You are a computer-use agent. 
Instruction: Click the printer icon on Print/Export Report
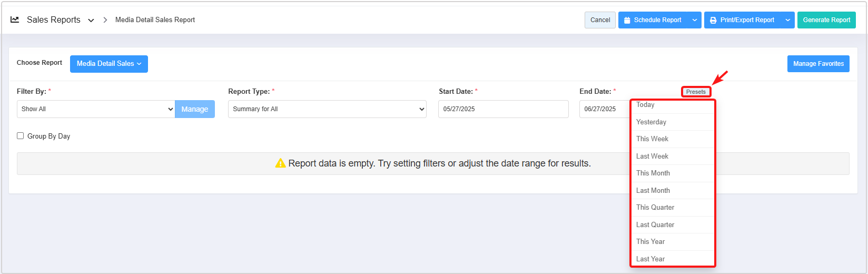point(713,20)
